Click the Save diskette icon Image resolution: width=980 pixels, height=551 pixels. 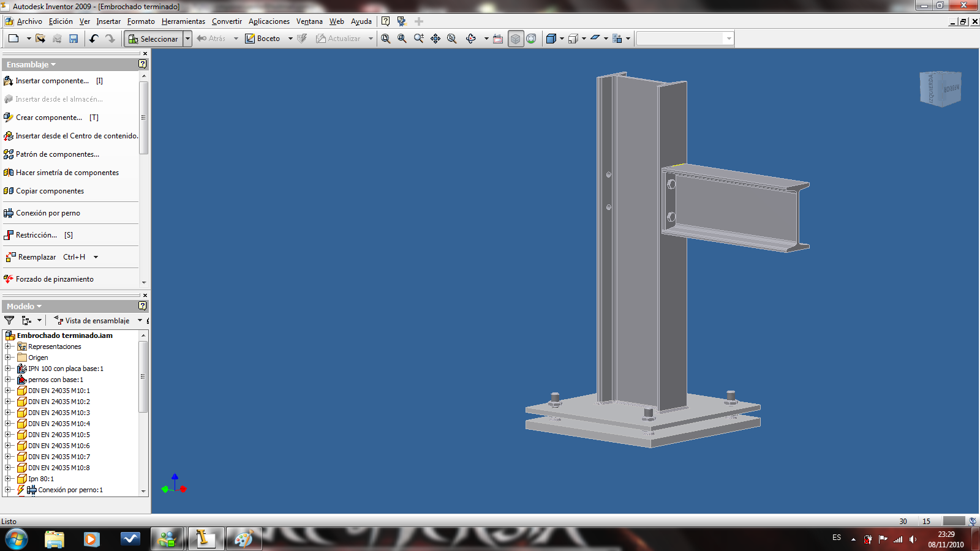pyautogui.click(x=73, y=39)
